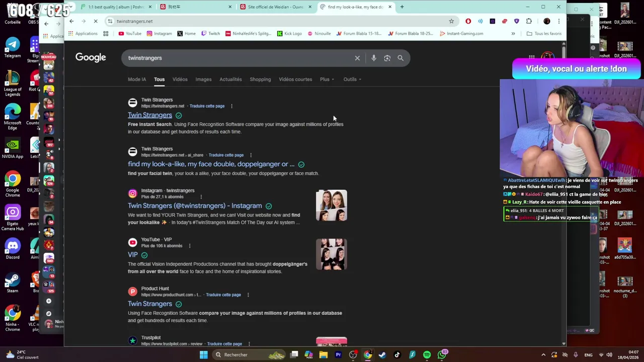Open Twitch bookmark
Screen dimensions: 644x362
210,34
